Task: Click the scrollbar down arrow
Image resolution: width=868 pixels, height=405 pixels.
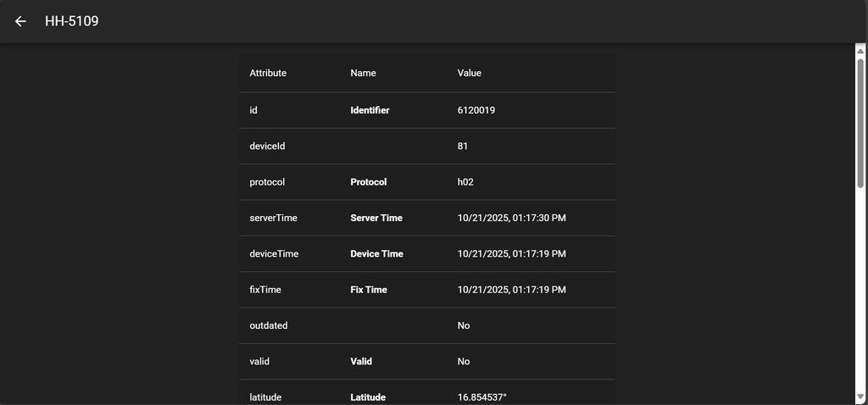Action: pyautogui.click(x=861, y=398)
